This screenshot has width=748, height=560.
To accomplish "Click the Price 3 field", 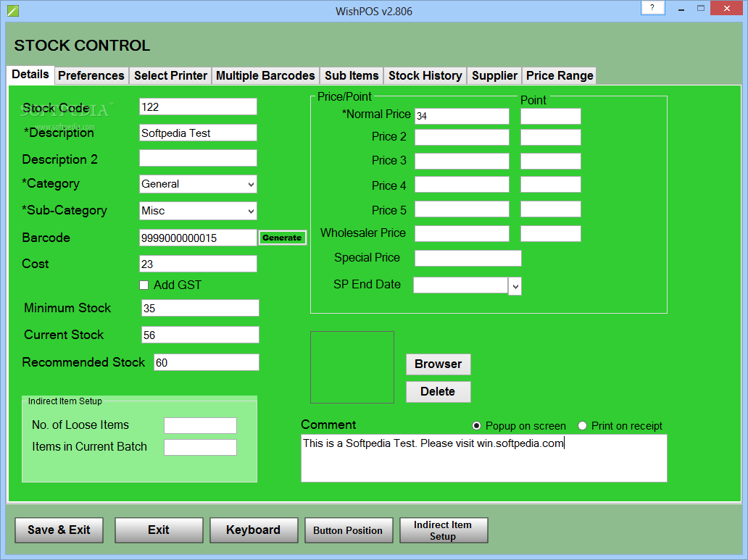I will coord(462,161).
